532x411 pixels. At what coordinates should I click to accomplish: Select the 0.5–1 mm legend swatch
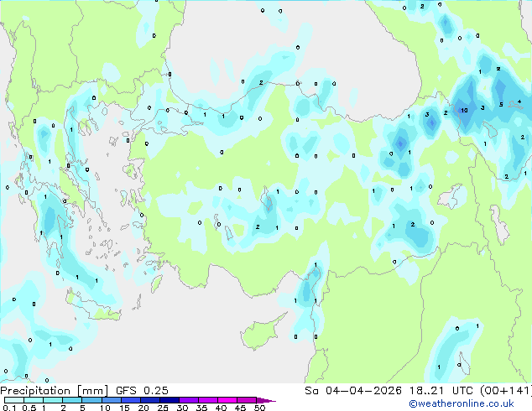point(34,400)
